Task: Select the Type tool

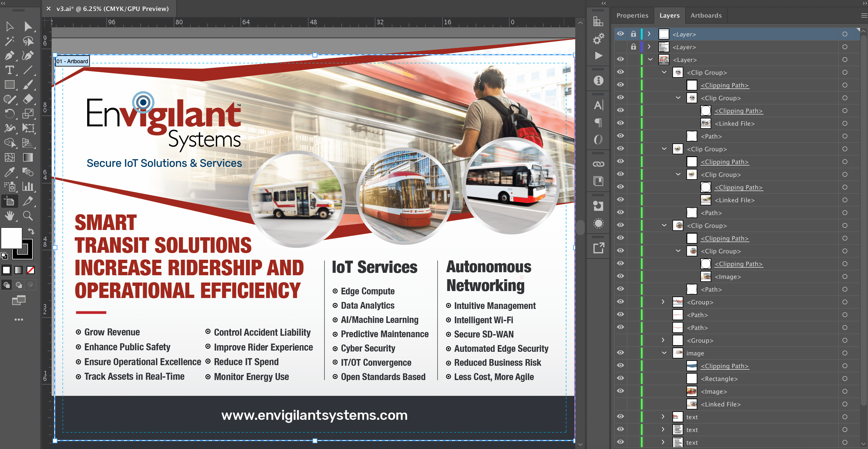Action: (9, 70)
